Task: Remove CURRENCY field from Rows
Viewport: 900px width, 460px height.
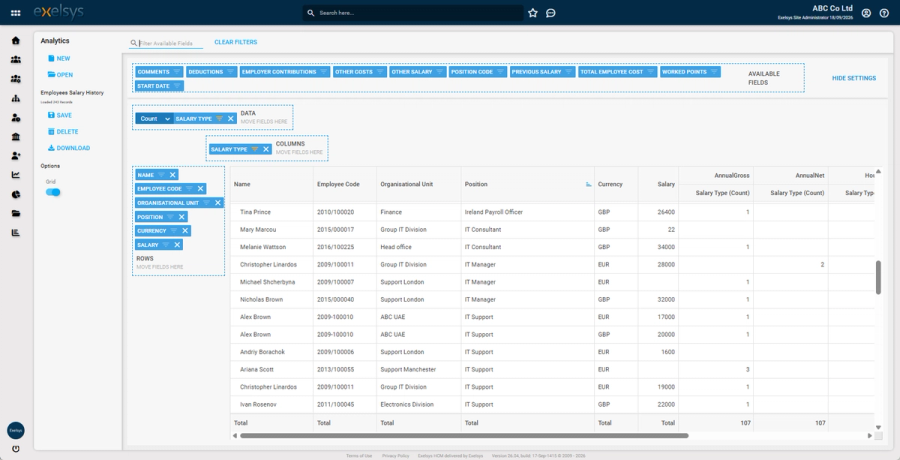Action: [185, 231]
